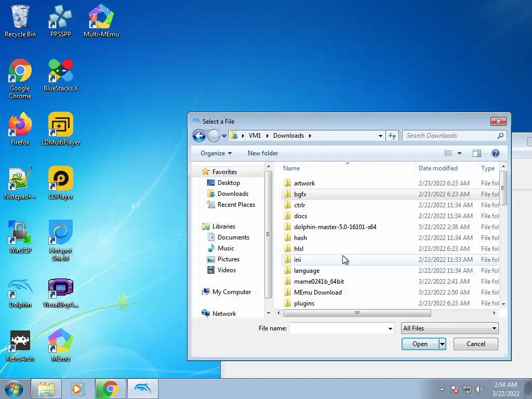
Task: Select the artwork folder
Action: pyautogui.click(x=390, y=183)
